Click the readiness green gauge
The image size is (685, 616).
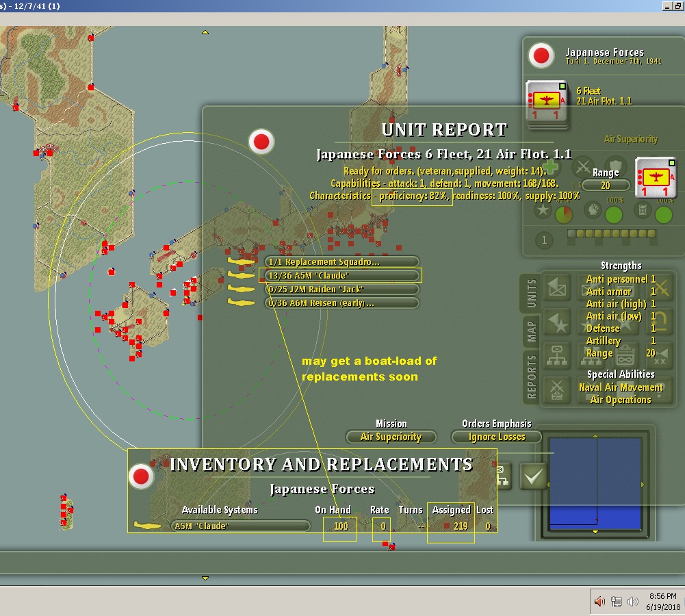613,214
